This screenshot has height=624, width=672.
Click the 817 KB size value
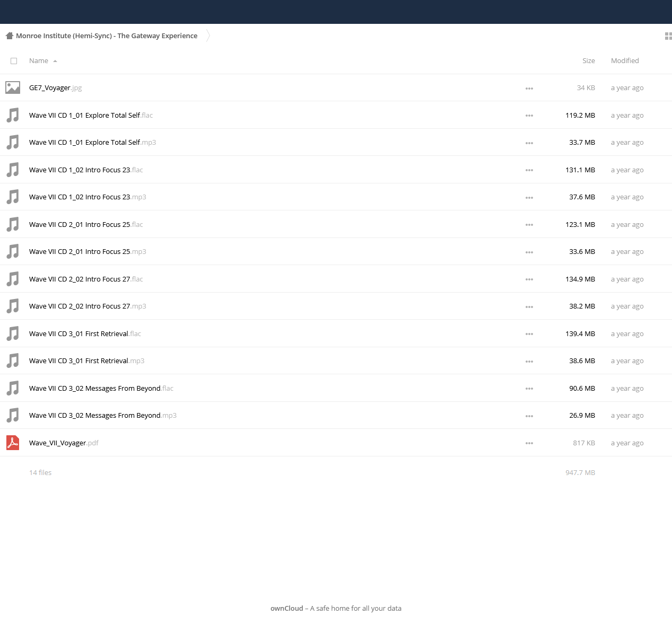click(x=584, y=443)
